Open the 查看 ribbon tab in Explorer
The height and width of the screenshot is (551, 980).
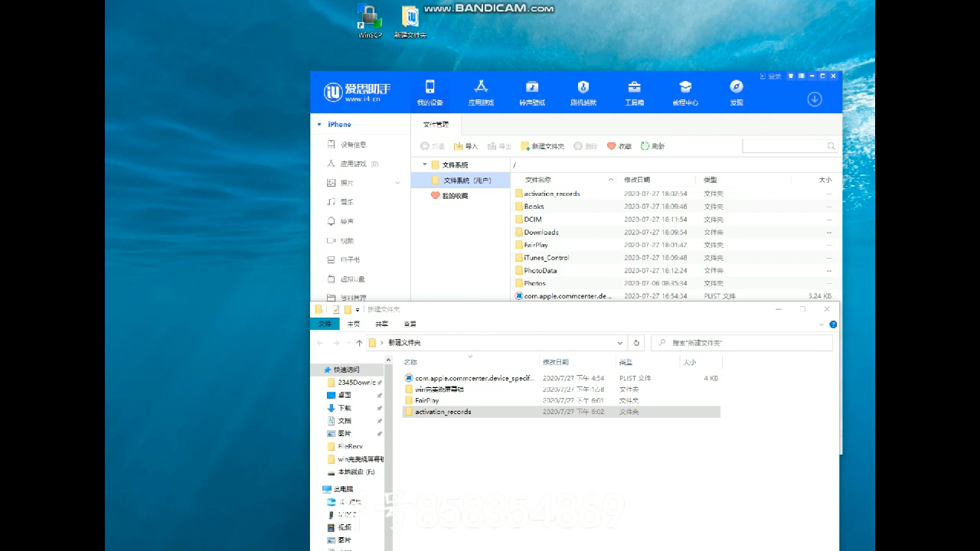410,324
